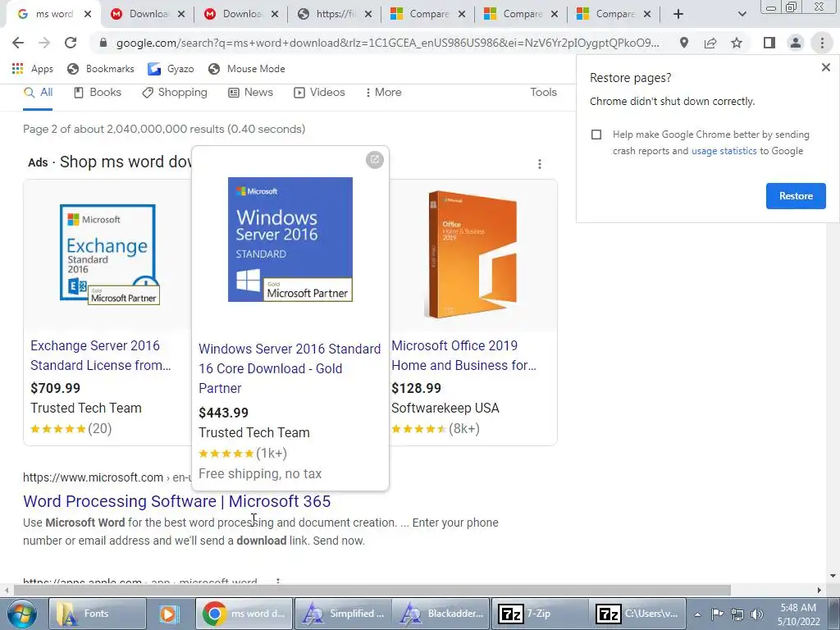840x630 pixels.
Task: Open Word Processing Software Microsoft 365 result
Action: (177, 501)
